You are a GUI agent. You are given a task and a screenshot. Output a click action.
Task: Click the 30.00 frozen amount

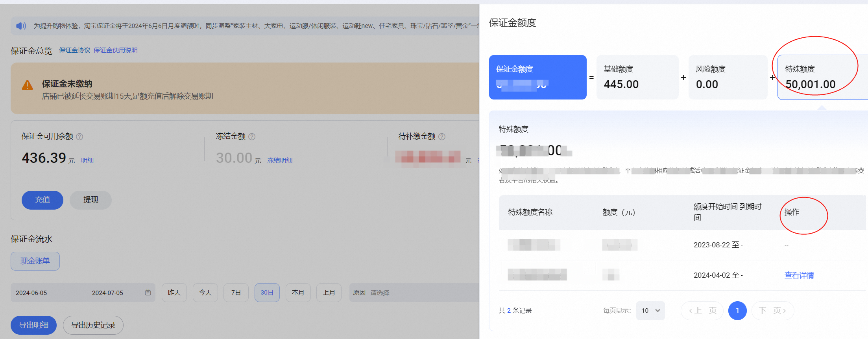[x=234, y=158]
